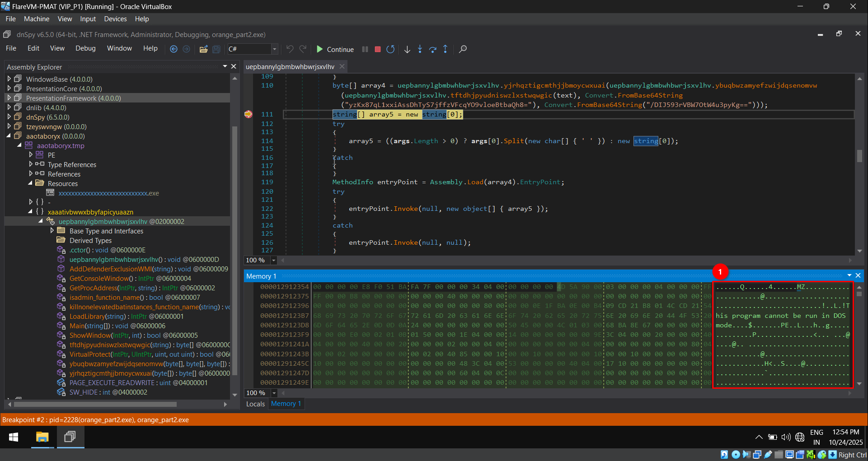Click the Step Over icon

(x=432, y=49)
